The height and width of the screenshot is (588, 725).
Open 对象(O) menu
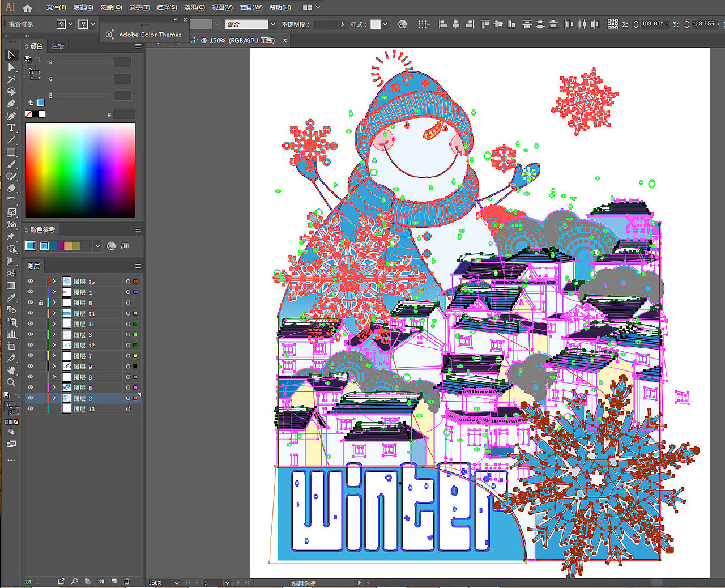tap(111, 7)
